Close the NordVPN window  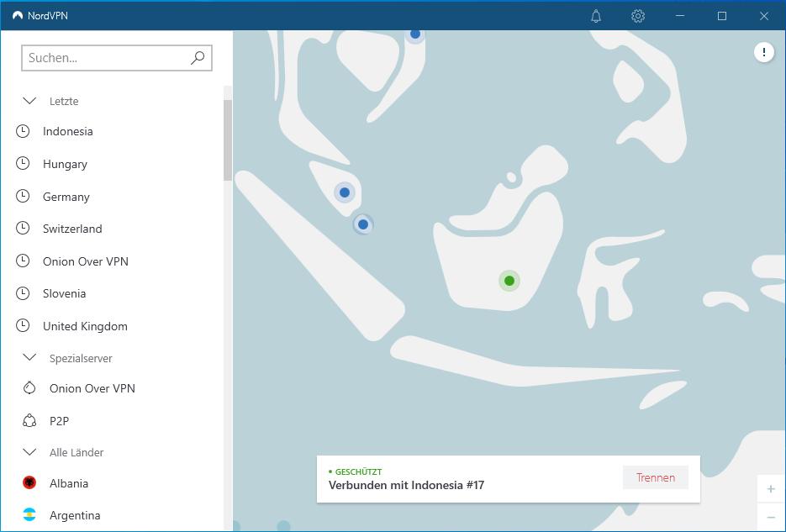click(x=764, y=16)
